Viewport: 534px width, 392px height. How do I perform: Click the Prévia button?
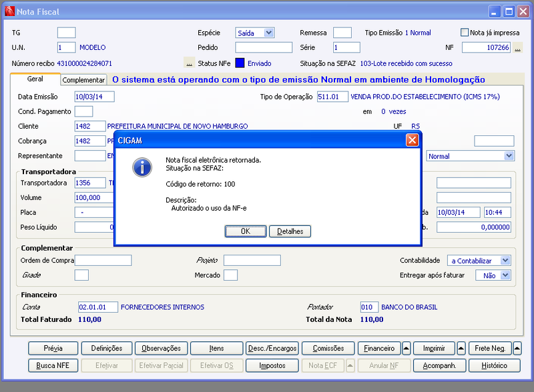click(53, 348)
